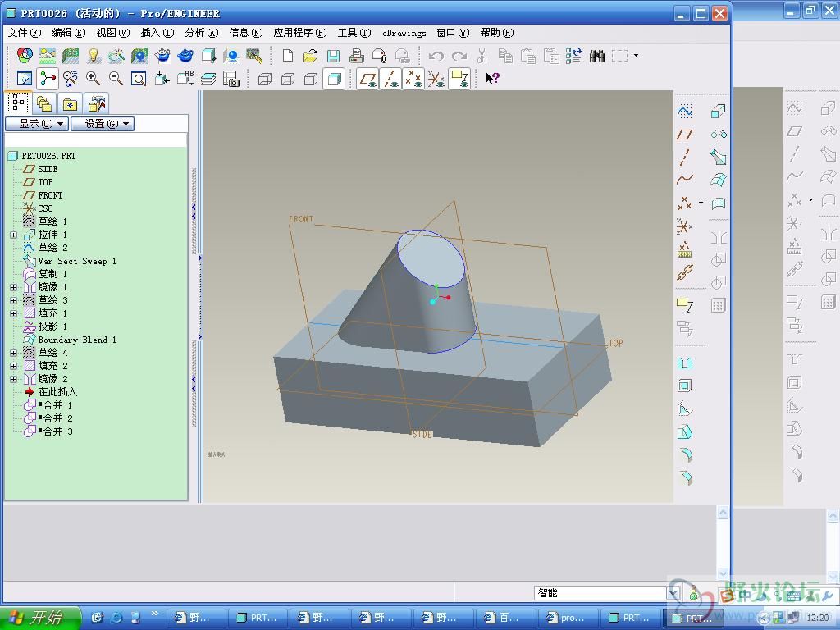
Task: Click the Print icon
Action: point(356,55)
